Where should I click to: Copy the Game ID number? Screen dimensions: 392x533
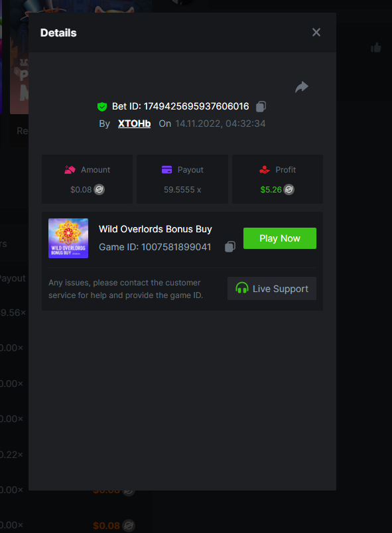point(230,246)
